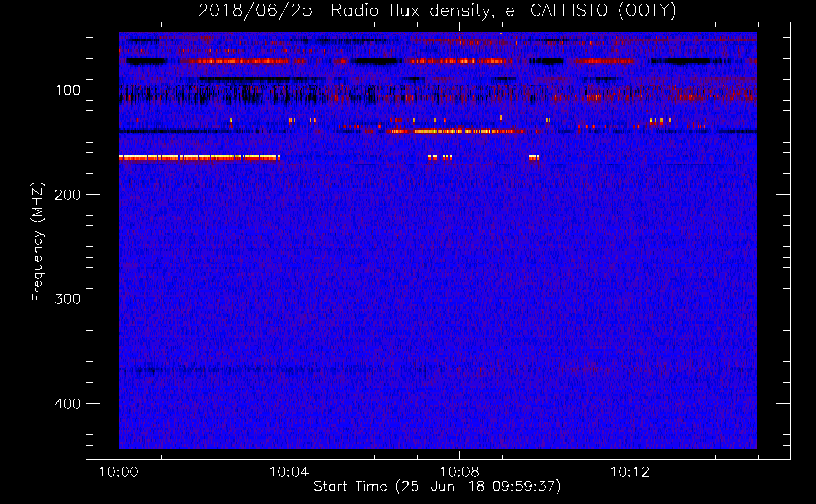
Task: Click the "Frequency (MHZ)" axis label
Action: coord(38,241)
